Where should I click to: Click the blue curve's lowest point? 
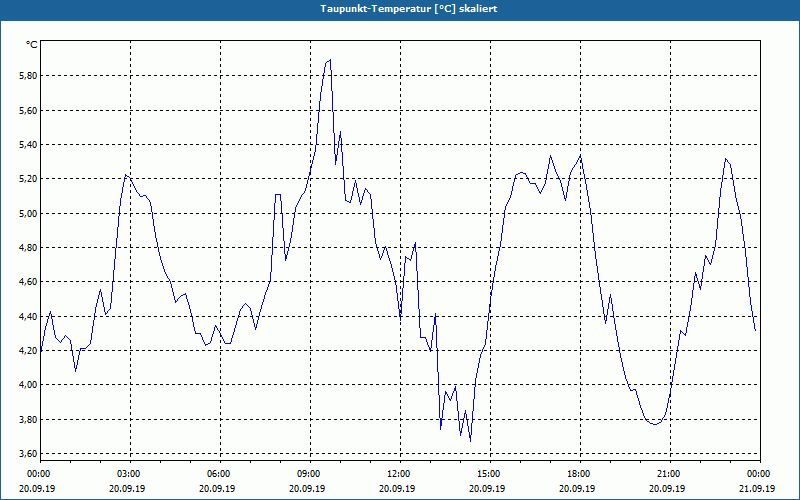(x=470, y=441)
